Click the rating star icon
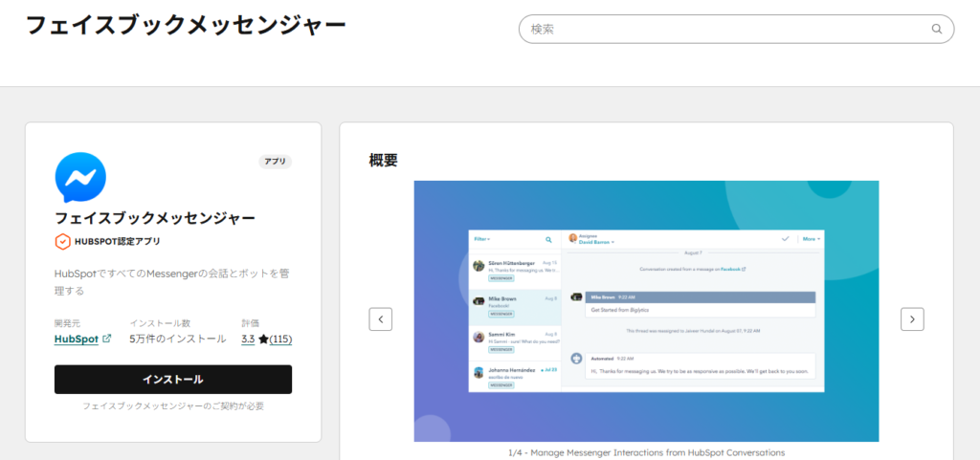Image resolution: width=980 pixels, height=460 pixels. pos(263,339)
